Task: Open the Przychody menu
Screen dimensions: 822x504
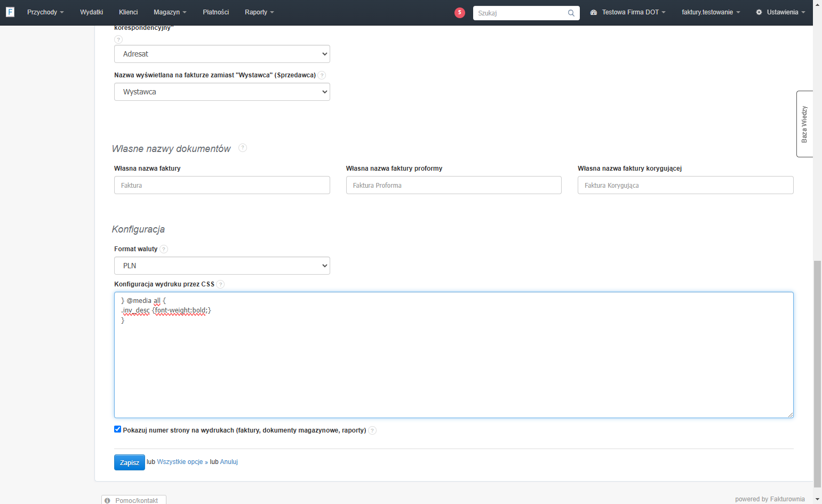Action: coord(45,12)
